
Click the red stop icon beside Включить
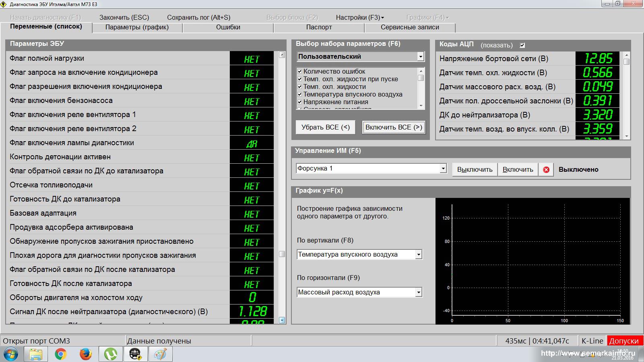546,170
